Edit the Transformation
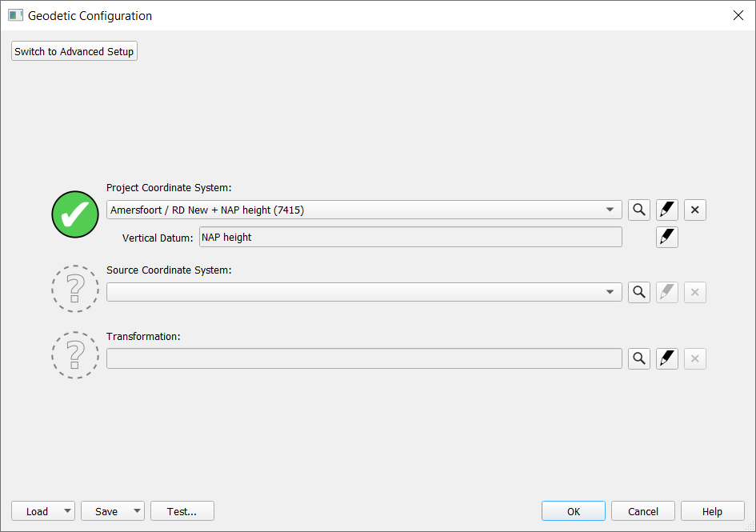The width and height of the screenshot is (756, 532). (x=667, y=359)
